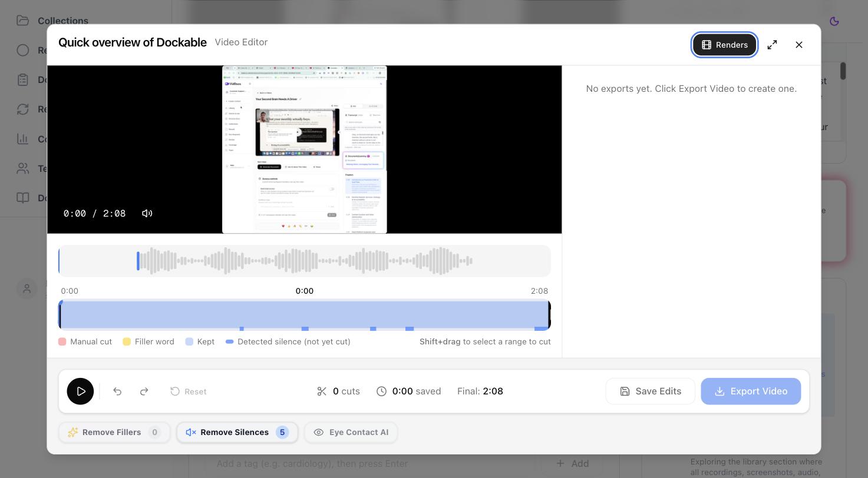This screenshot has width=868, height=478.
Task: Save Edits to the video
Action: tap(651, 391)
